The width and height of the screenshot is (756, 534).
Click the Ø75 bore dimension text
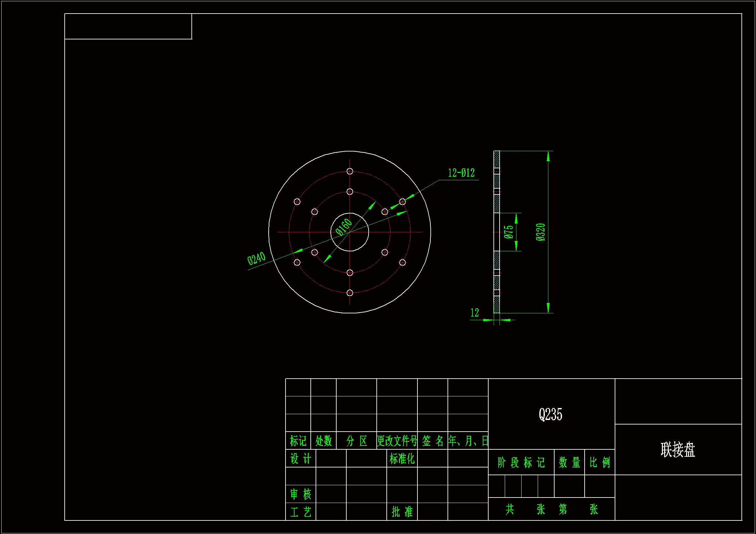509,232
